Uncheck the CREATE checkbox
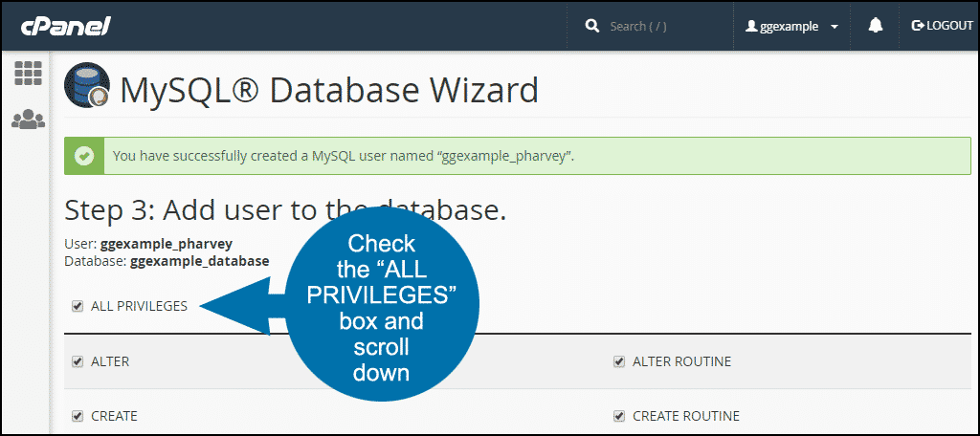Viewport: 980px width, 436px height. pyautogui.click(x=78, y=416)
